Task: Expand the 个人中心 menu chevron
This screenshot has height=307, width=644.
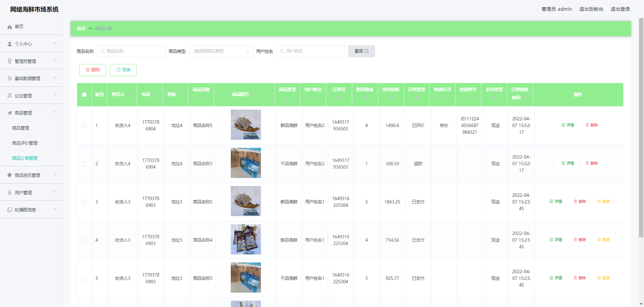Action: click(55, 43)
